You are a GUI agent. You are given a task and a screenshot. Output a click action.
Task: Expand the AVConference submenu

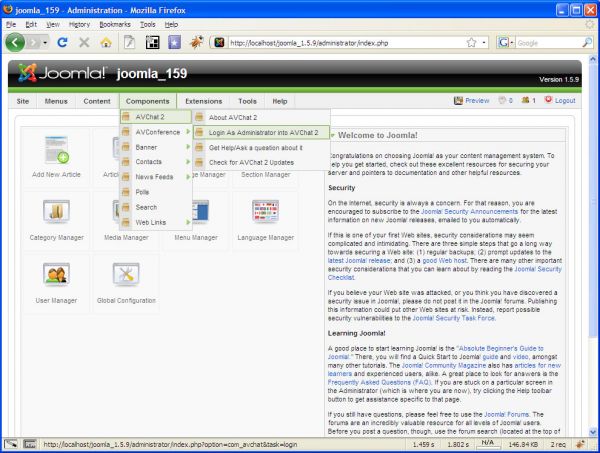tap(158, 132)
